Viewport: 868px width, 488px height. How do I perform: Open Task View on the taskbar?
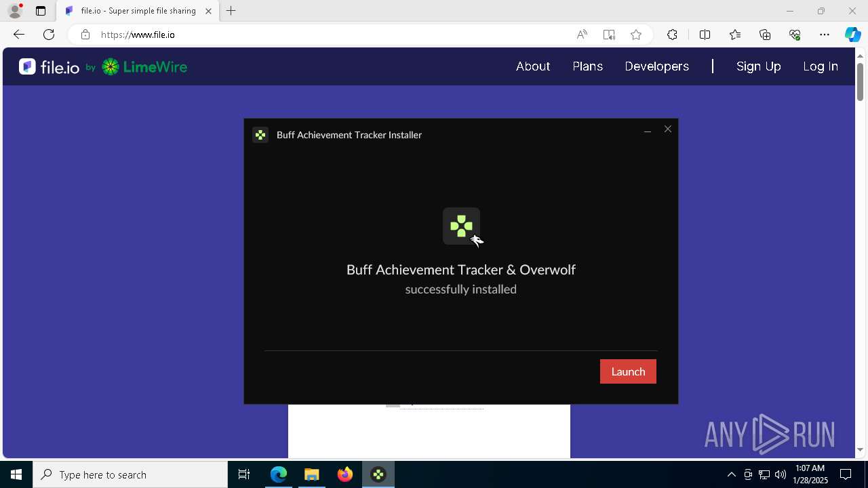(244, 474)
